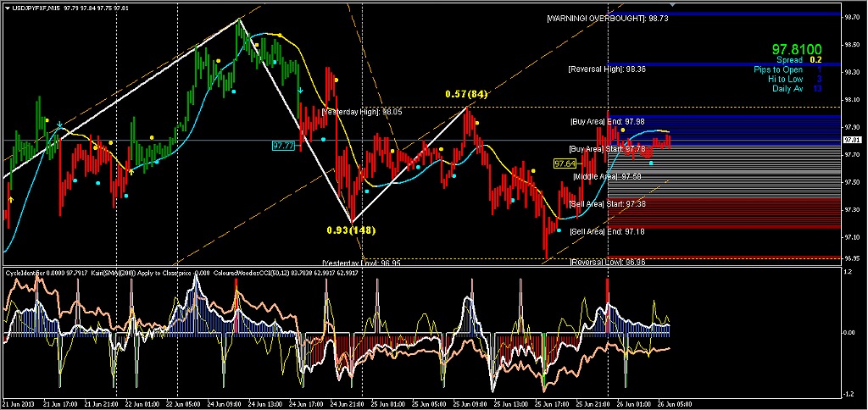Click 97.30 on the price scale
Viewport: 868px width, 410px height.
click(852, 210)
